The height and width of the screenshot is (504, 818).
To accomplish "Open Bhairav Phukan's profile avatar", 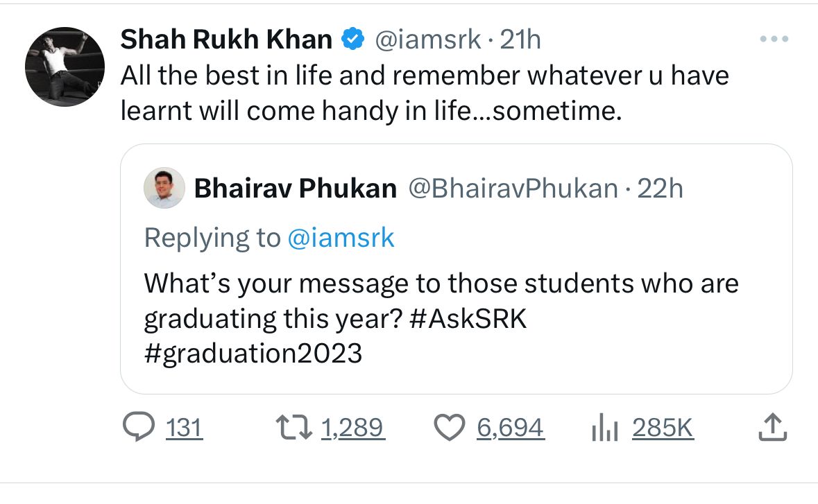I will point(164,188).
